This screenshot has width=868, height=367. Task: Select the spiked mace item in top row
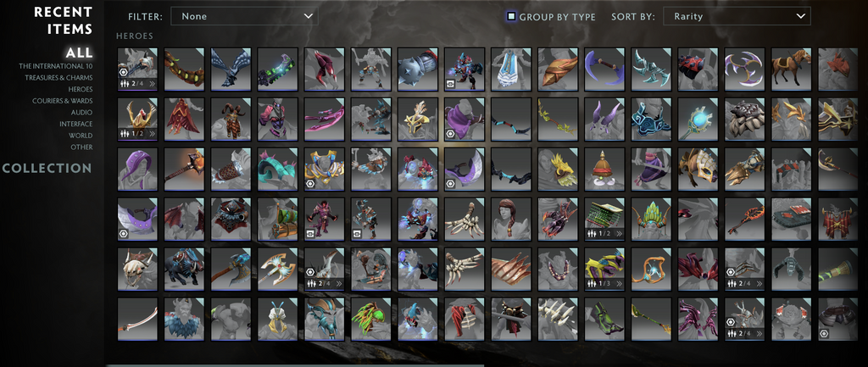pos(417,70)
